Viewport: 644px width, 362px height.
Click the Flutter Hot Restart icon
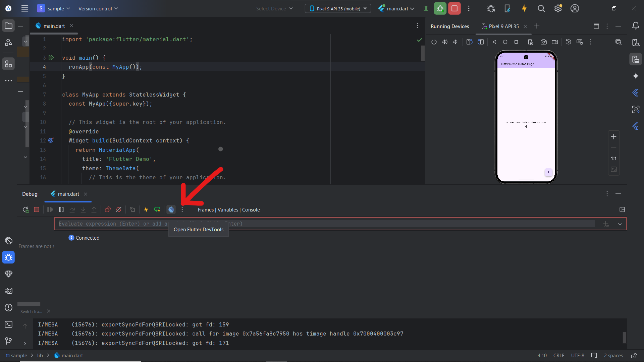(157, 209)
